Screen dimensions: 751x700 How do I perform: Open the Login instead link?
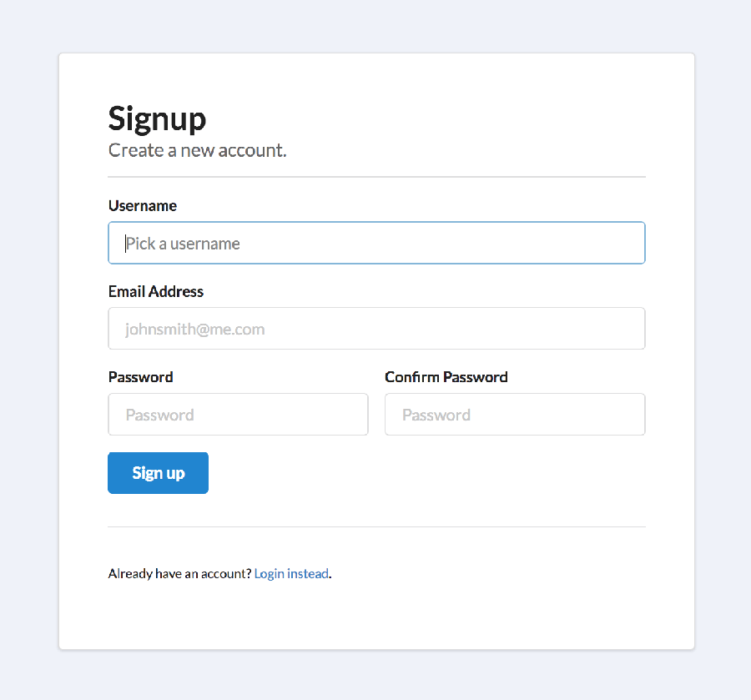coord(291,574)
